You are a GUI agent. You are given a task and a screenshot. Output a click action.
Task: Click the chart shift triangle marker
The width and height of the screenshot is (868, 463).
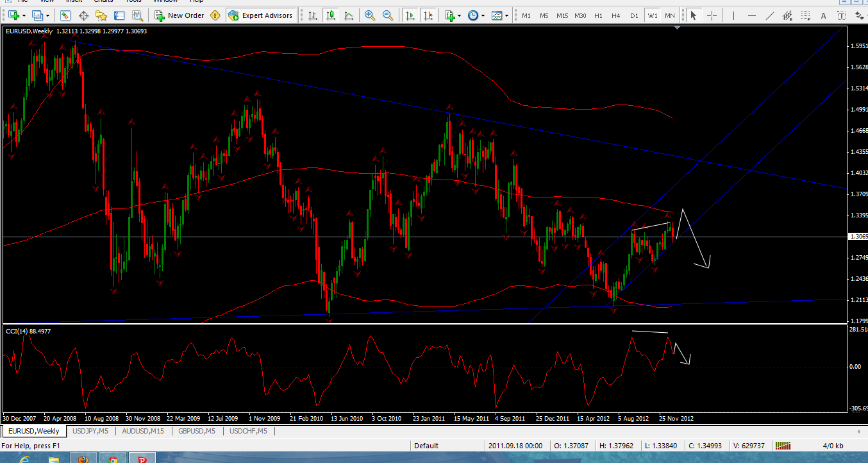[678, 28]
